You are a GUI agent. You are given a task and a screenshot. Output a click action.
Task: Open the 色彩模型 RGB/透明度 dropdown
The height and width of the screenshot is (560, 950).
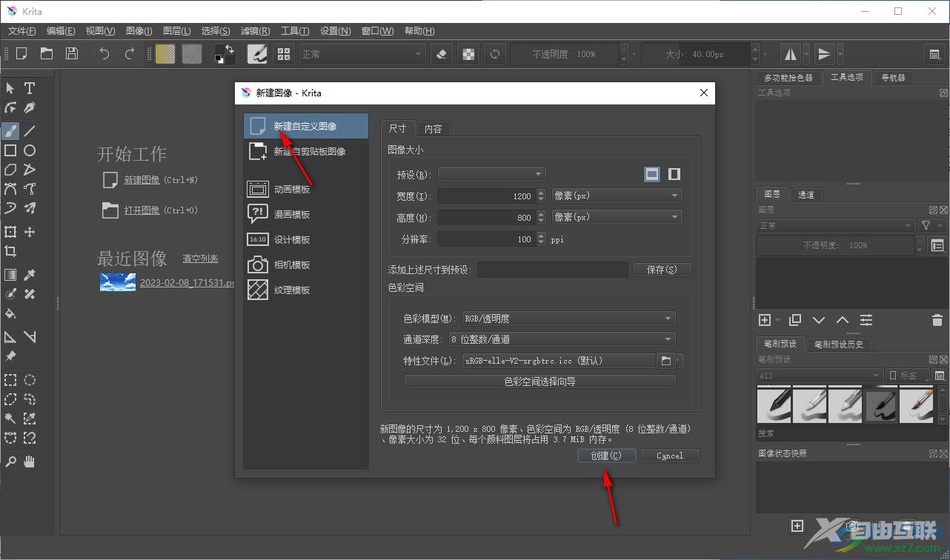coord(568,318)
